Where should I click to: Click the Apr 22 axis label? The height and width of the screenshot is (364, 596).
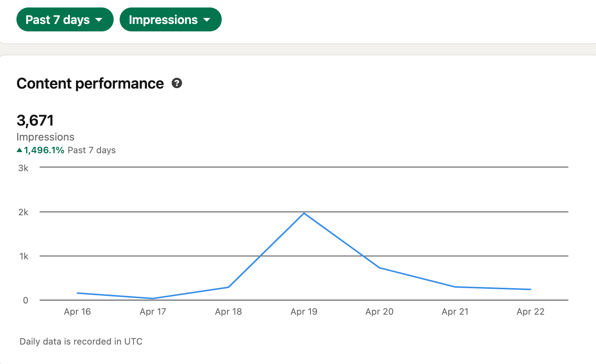point(531,312)
